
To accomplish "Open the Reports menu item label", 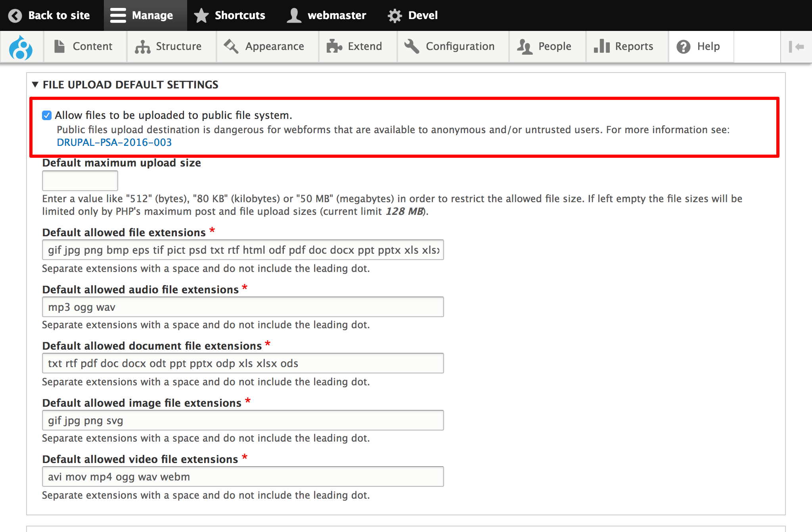I will pyautogui.click(x=634, y=46).
